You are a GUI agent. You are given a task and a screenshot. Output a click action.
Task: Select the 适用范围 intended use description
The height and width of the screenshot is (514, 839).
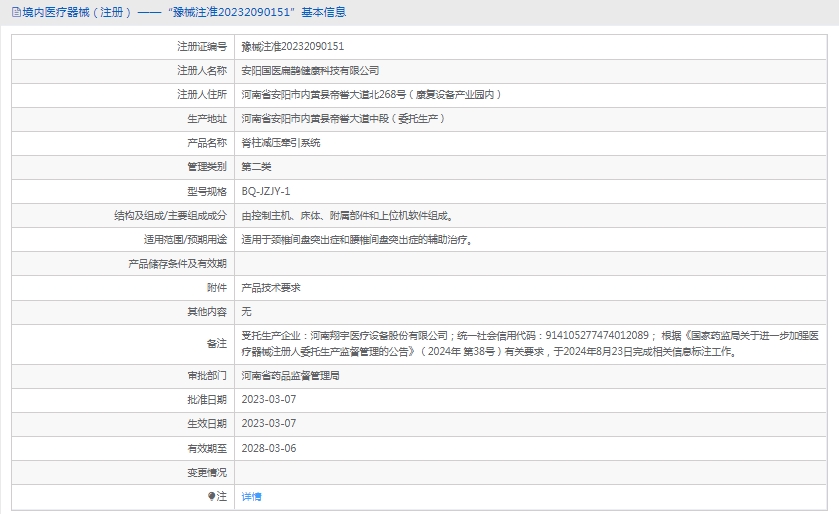[356, 239]
